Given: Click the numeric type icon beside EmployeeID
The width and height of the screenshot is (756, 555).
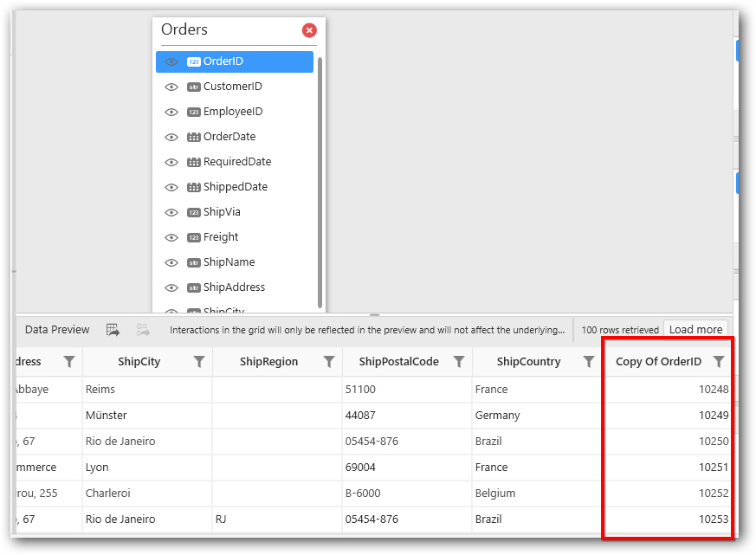Looking at the screenshot, I should tap(194, 113).
